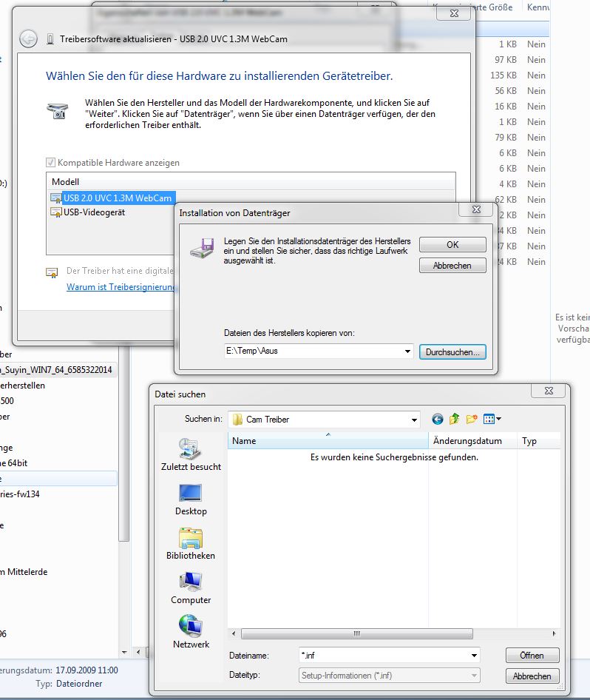The image size is (590, 700).
Task: Click the floppy drive icon in installation dialog
Action: [x=203, y=248]
